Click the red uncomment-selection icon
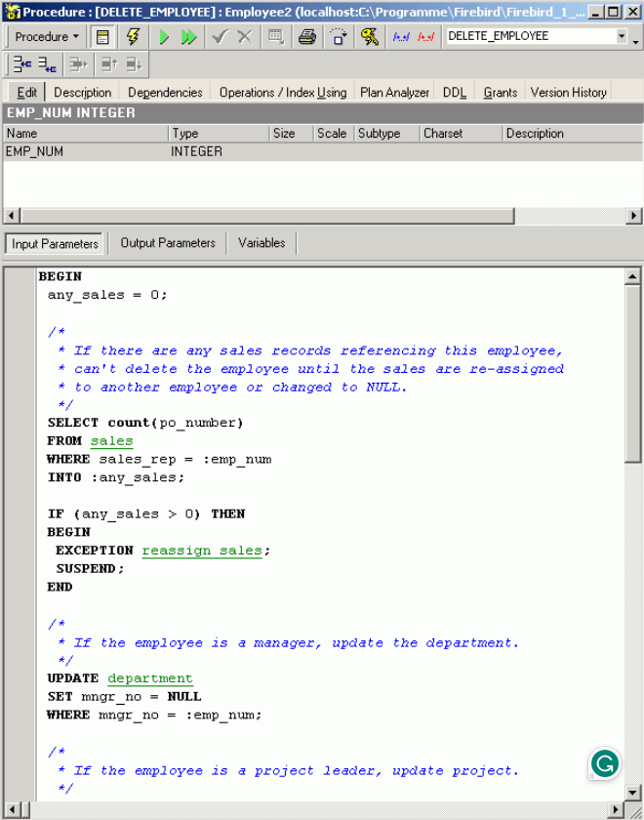The width and height of the screenshot is (644, 820). (x=425, y=37)
